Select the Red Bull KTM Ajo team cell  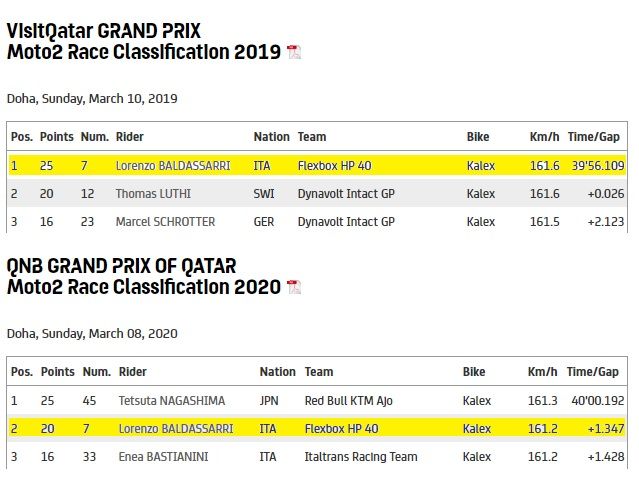pos(348,401)
